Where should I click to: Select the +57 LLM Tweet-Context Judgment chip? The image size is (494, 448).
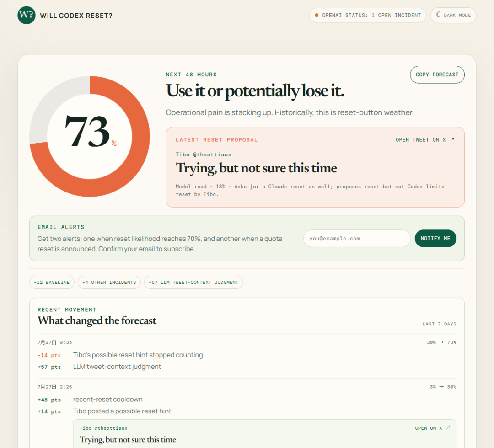click(x=193, y=282)
